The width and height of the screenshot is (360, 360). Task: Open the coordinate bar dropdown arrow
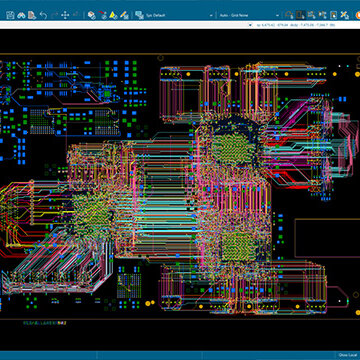click(251, 25)
